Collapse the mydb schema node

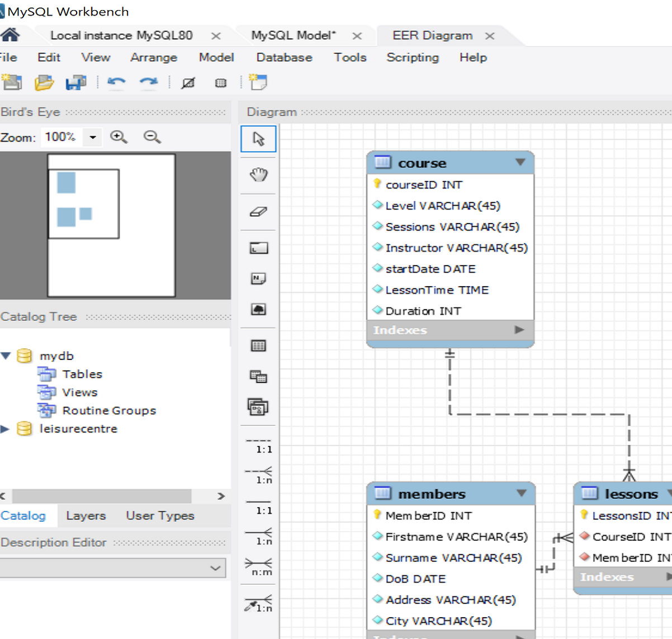click(6, 356)
